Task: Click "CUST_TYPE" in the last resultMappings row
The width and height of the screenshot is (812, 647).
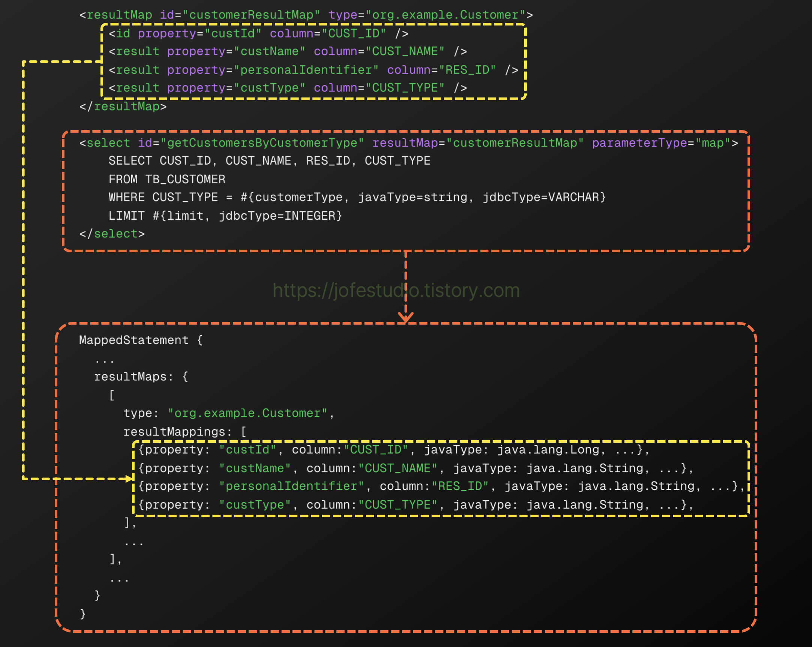Action: [x=398, y=505]
